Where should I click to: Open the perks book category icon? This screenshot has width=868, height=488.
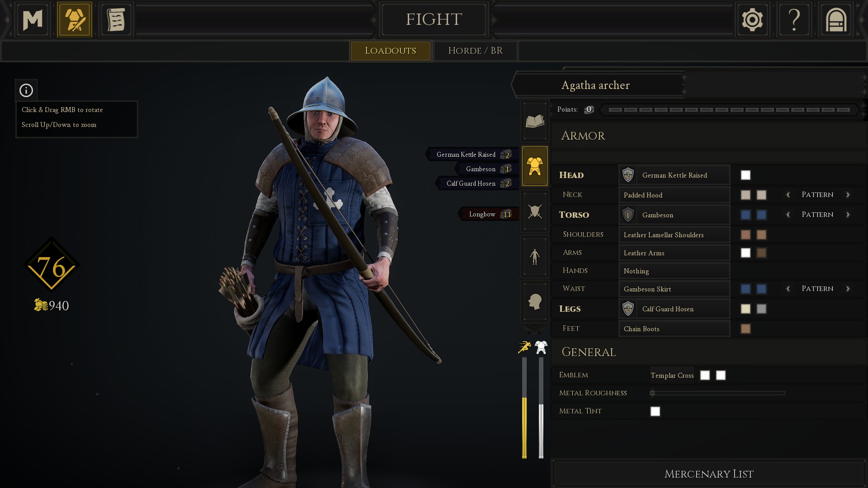click(535, 121)
